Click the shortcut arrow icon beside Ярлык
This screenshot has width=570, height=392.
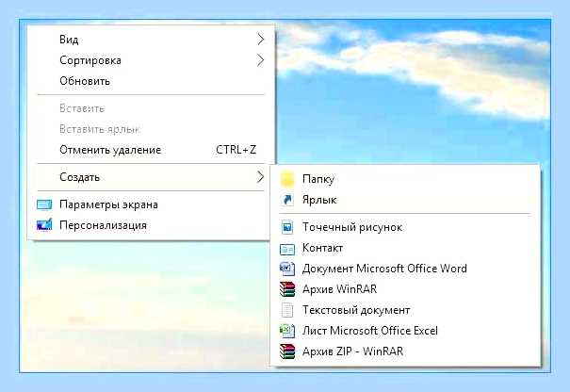287,200
